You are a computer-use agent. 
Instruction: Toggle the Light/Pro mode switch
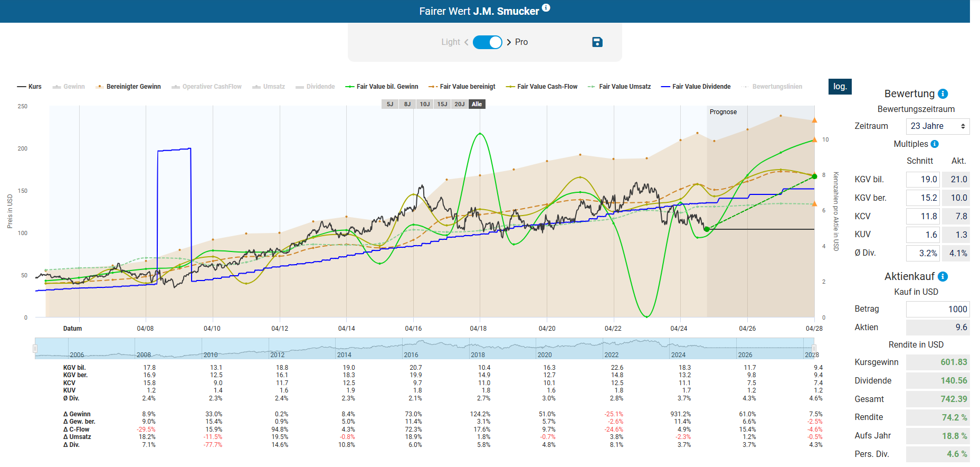487,42
